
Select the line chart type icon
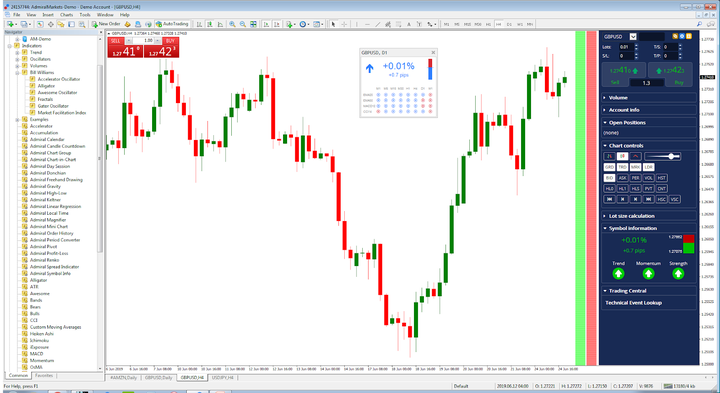point(220,24)
